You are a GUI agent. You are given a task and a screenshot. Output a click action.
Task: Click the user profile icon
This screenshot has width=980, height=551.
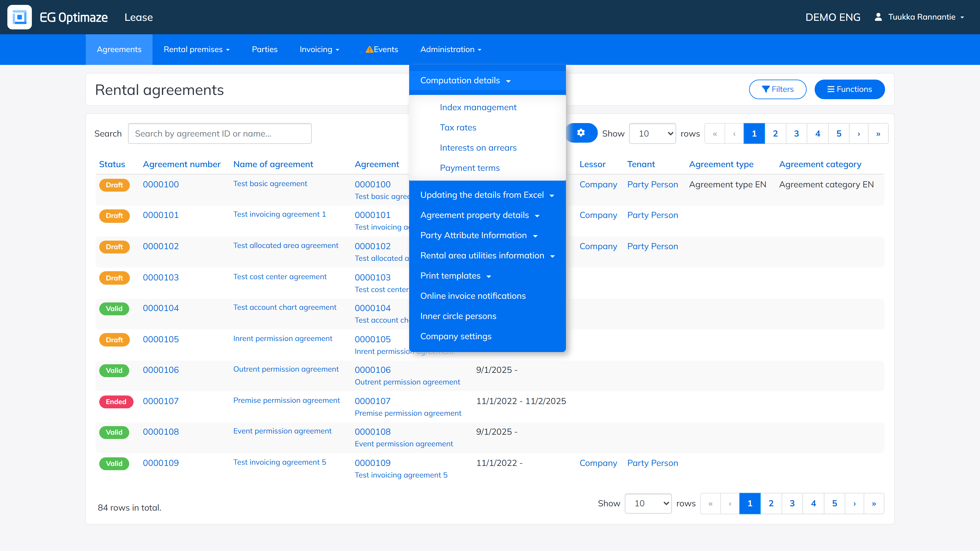coord(878,17)
